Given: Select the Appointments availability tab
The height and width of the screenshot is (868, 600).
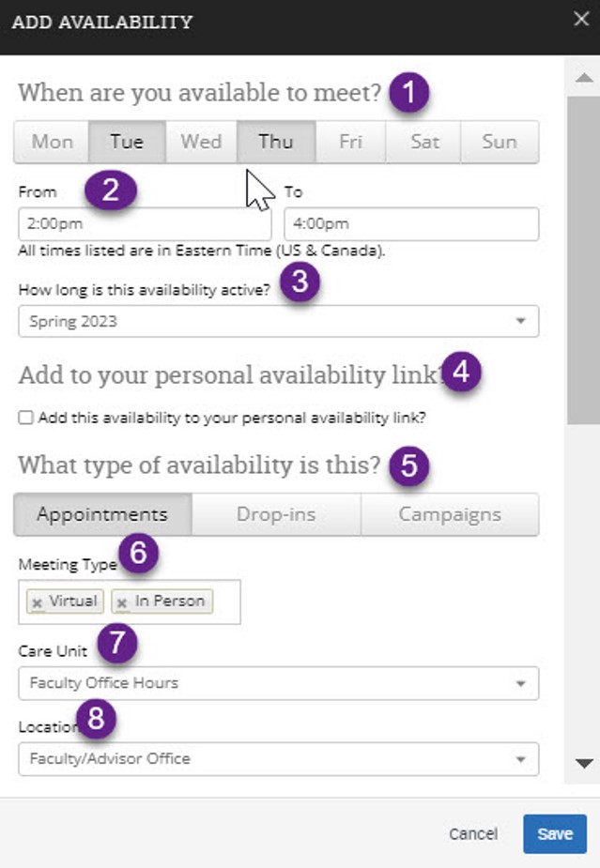Looking at the screenshot, I should pos(102,514).
